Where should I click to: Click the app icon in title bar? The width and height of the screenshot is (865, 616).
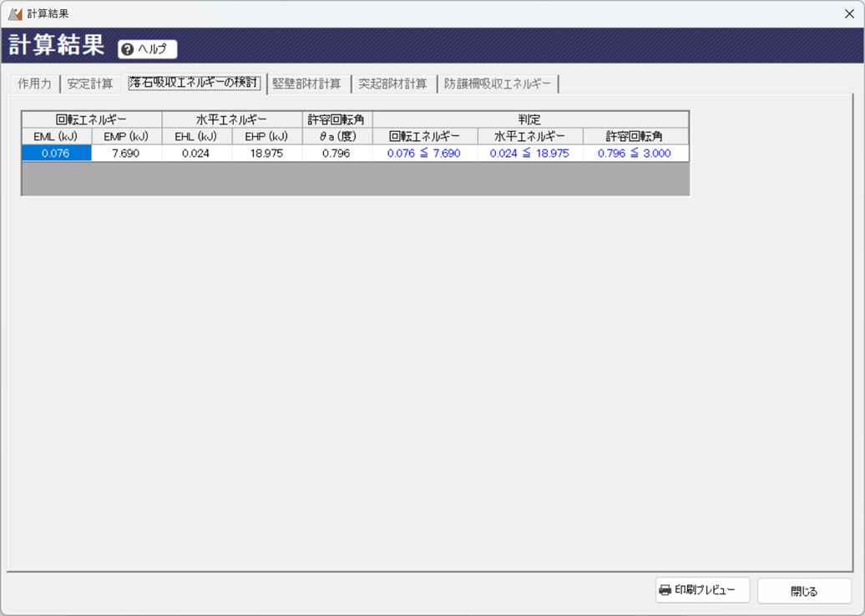tap(14, 13)
